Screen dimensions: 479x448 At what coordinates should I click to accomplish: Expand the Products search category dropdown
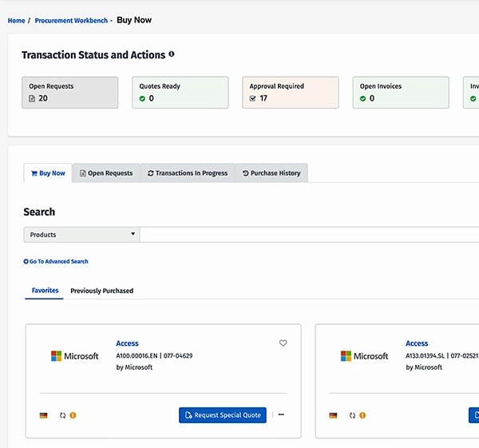click(x=81, y=235)
